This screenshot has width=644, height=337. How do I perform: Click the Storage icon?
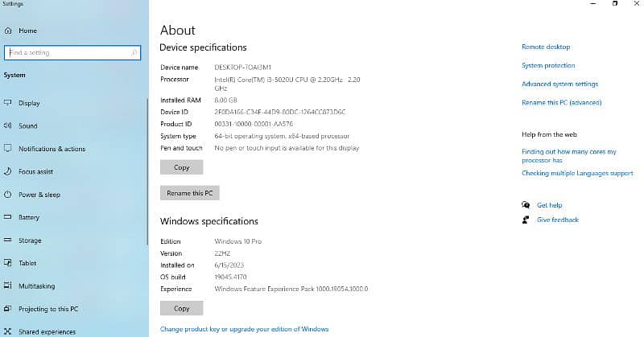[x=8, y=240]
